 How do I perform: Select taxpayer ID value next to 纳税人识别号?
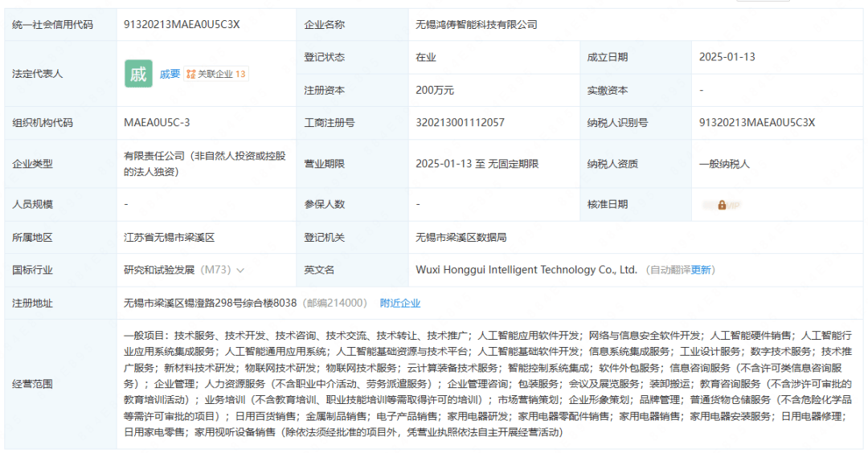click(x=757, y=122)
